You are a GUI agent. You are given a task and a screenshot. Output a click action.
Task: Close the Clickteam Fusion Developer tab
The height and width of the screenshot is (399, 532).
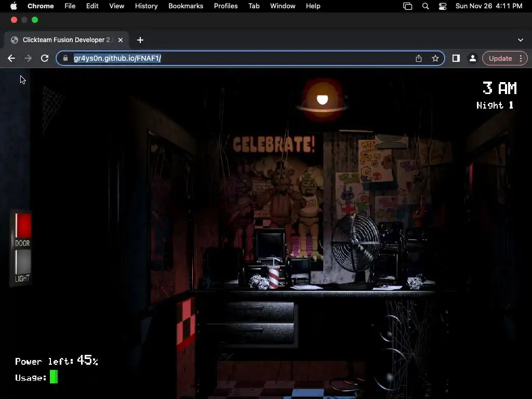pos(121,40)
